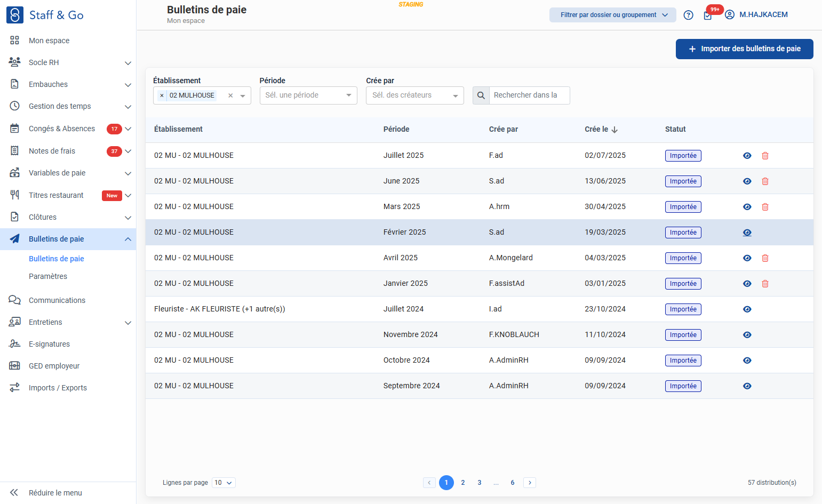Go to page 2
The image size is (822, 504).
(463, 483)
